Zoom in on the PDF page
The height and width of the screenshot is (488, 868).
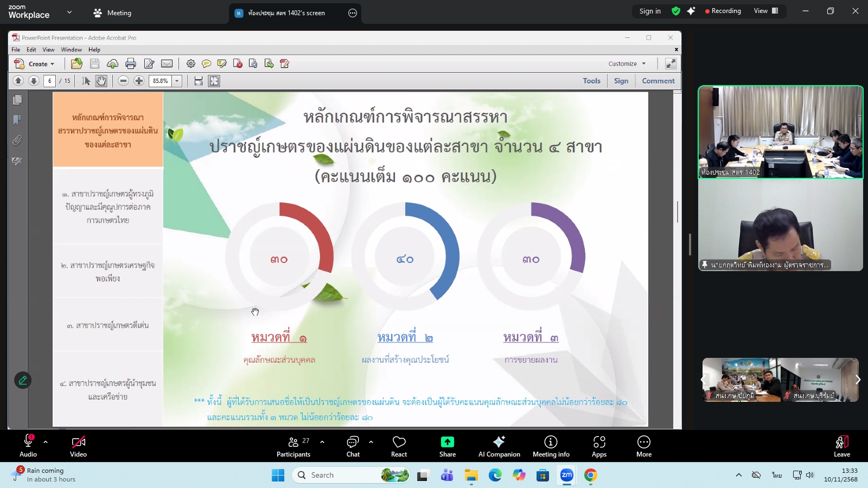(x=139, y=80)
